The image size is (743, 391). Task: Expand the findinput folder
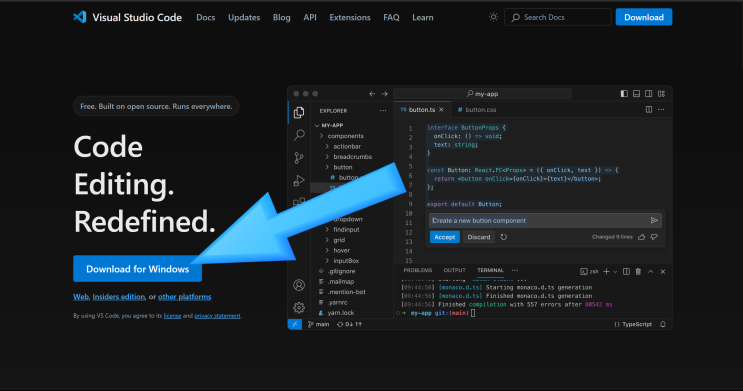click(x=327, y=229)
